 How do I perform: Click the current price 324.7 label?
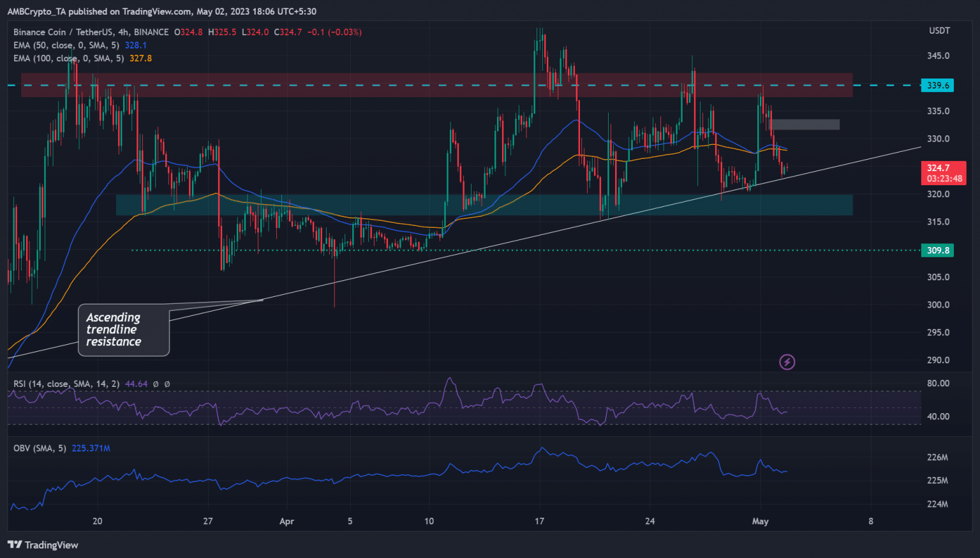point(943,173)
